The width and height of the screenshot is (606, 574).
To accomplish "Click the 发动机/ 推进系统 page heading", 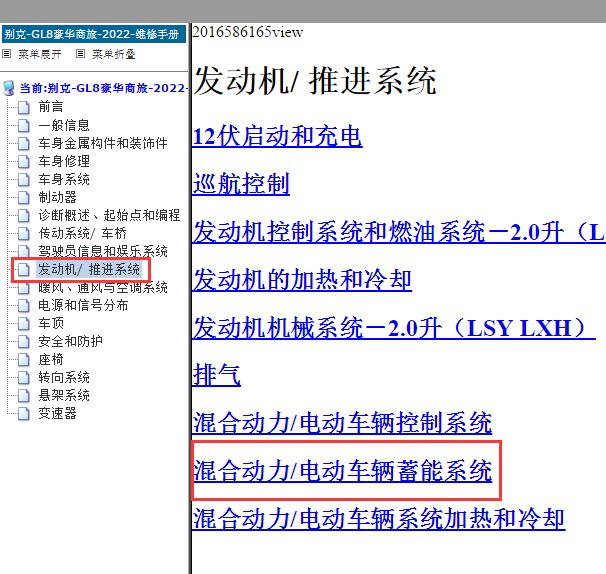I will 315,80.
